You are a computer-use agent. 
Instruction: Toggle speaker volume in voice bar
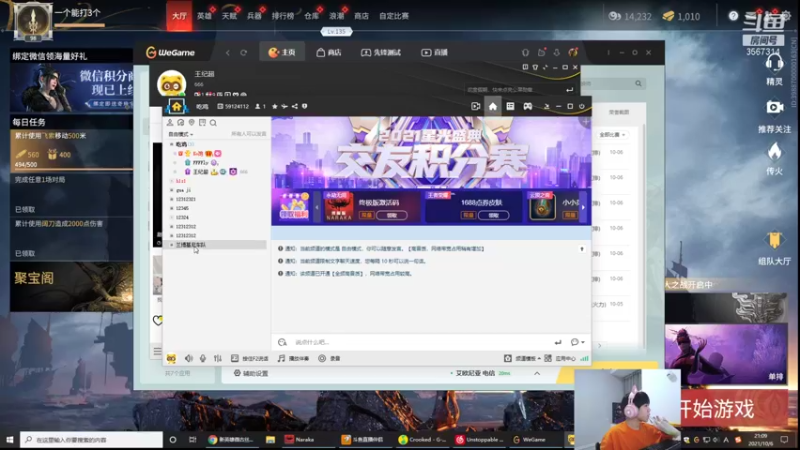(x=189, y=358)
